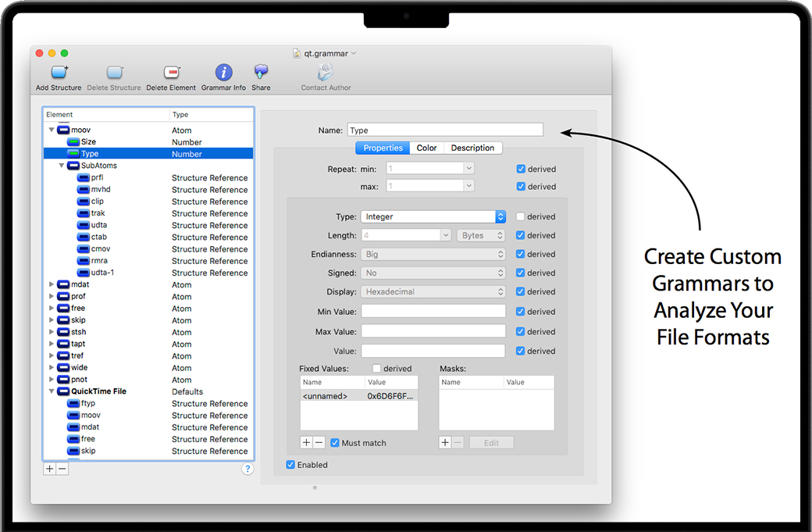
Task: Switch to the Color tab
Action: click(x=426, y=148)
